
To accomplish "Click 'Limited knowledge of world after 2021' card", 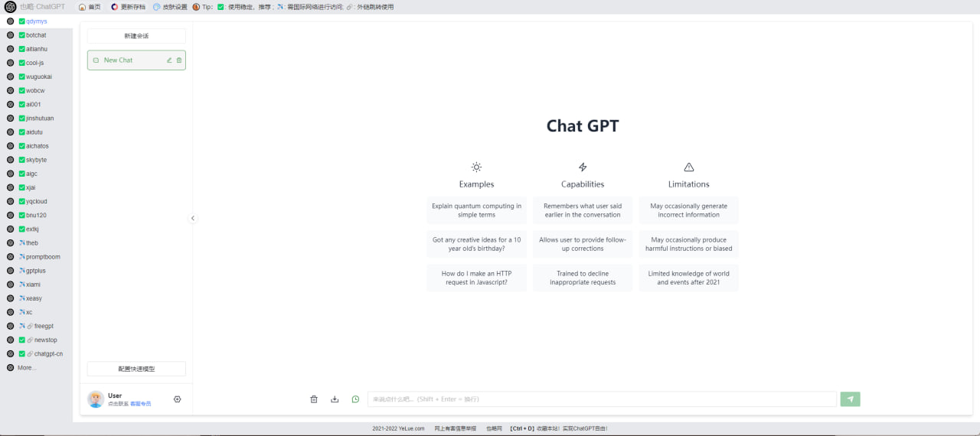I will click(689, 278).
